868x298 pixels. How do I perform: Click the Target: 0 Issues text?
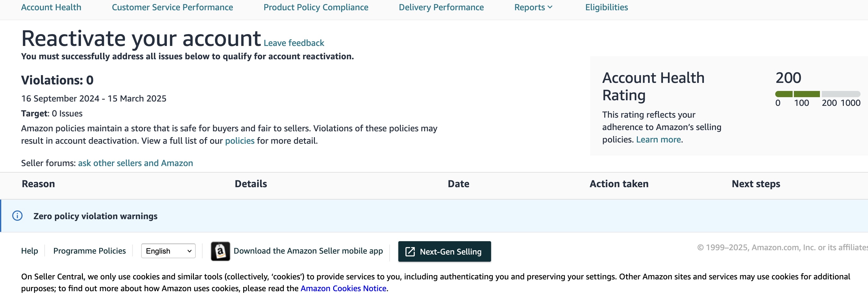(51, 114)
